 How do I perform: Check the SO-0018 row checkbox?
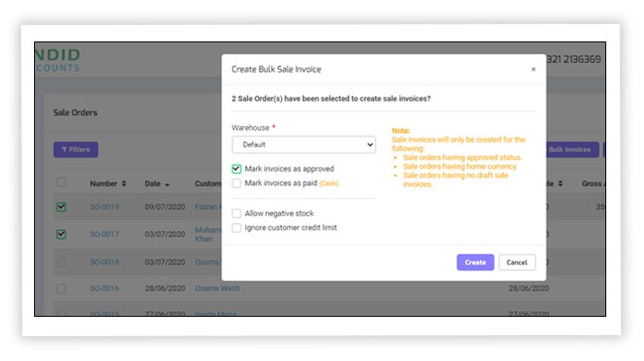(x=61, y=262)
